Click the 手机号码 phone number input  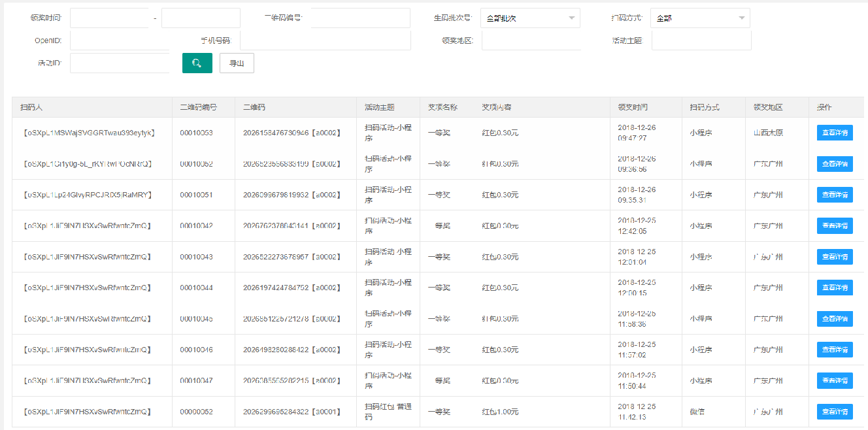tap(325, 40)
